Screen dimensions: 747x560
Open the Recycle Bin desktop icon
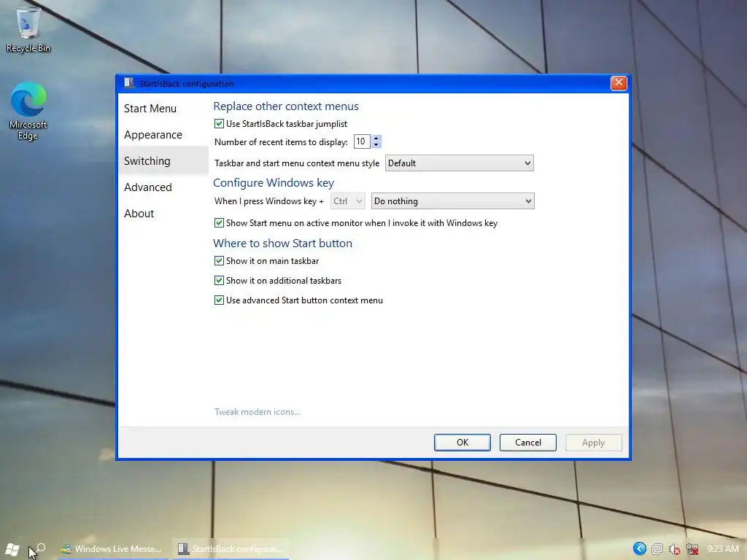28,28
